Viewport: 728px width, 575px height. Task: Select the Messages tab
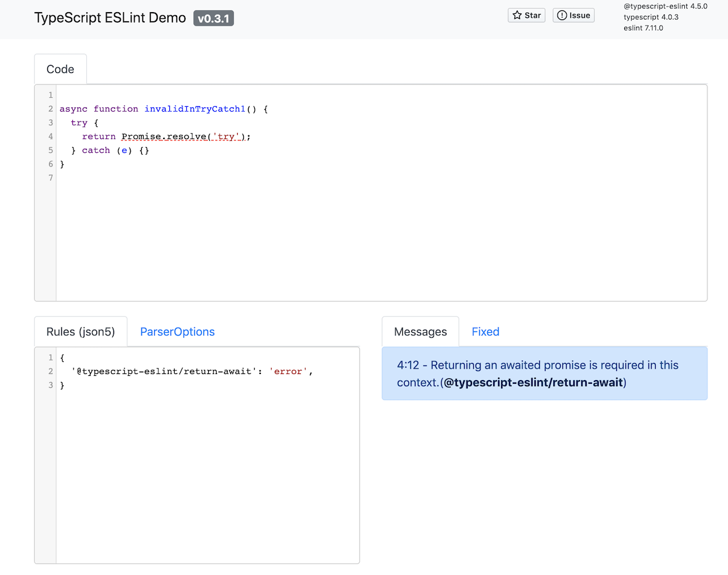[x=420, y=332]
